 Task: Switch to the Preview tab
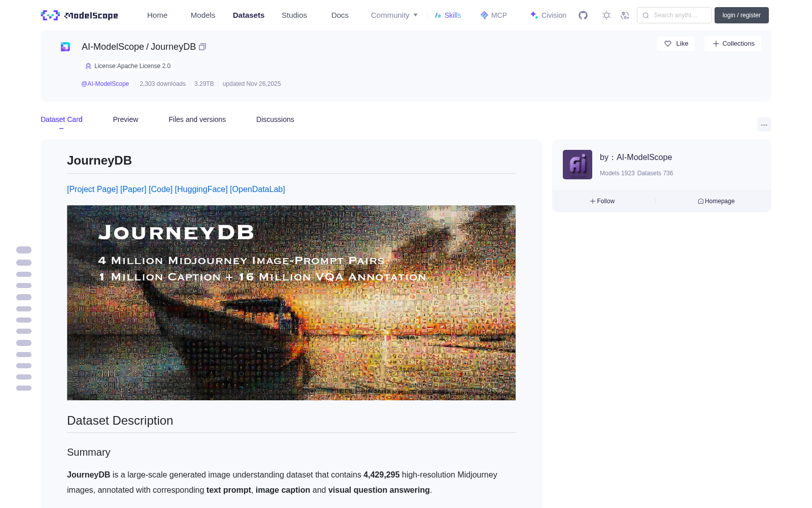[125, 119]
